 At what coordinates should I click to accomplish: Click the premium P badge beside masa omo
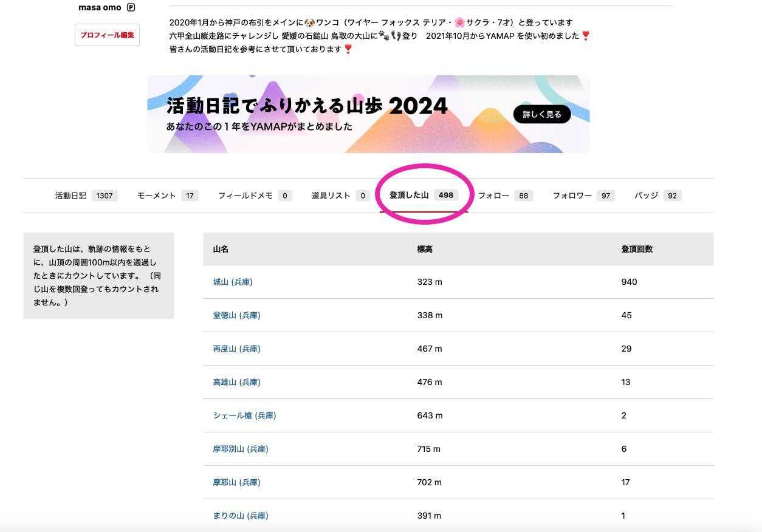131,8
